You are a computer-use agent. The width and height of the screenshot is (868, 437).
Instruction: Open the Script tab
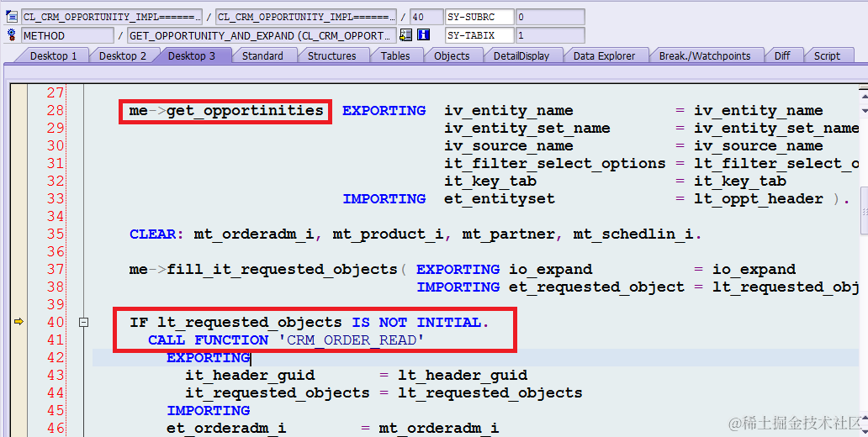(x=827, y=55)
